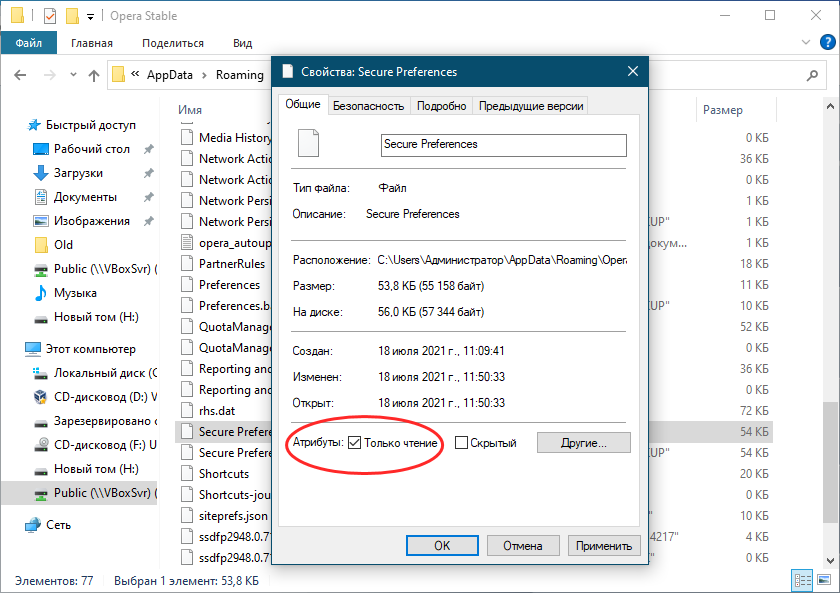840x593 pixels.
Task: Open the quick access toolbar customize dropdown
Action: pos(90,16)
